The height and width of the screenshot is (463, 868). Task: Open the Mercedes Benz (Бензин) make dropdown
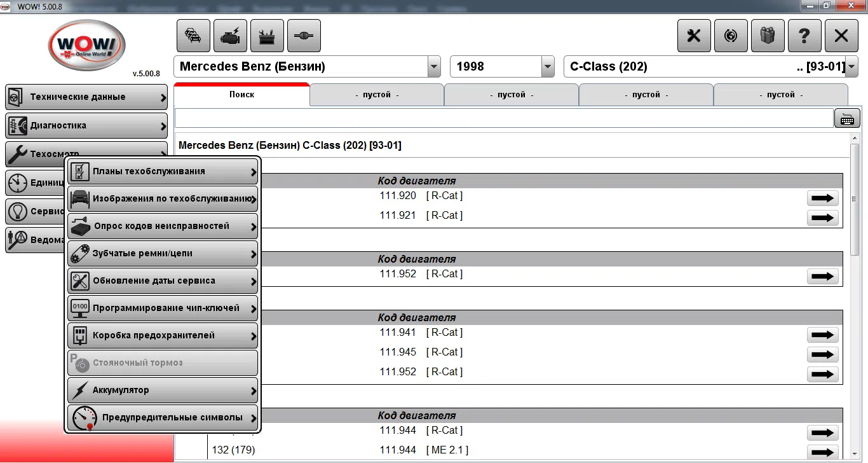433,66
